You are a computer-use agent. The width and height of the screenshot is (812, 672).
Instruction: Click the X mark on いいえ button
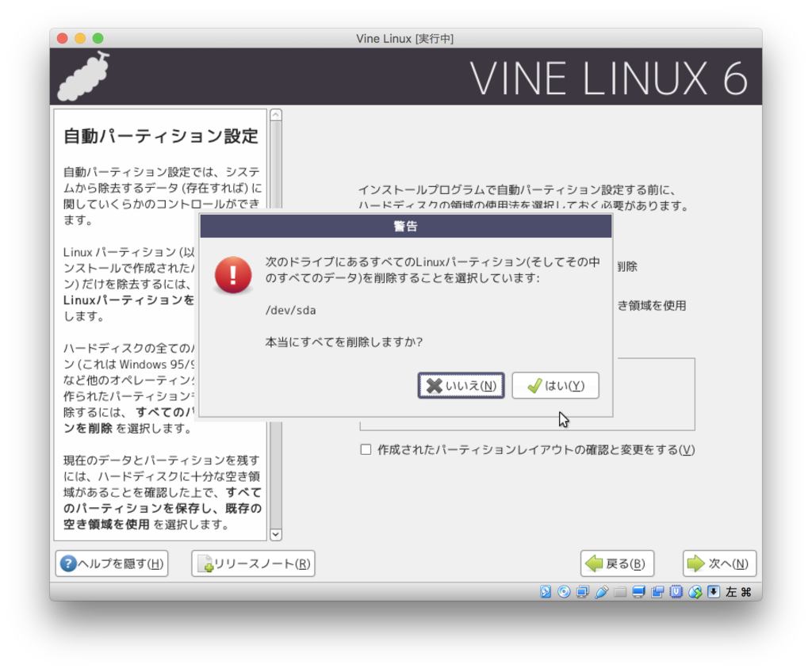coord(434,386)
